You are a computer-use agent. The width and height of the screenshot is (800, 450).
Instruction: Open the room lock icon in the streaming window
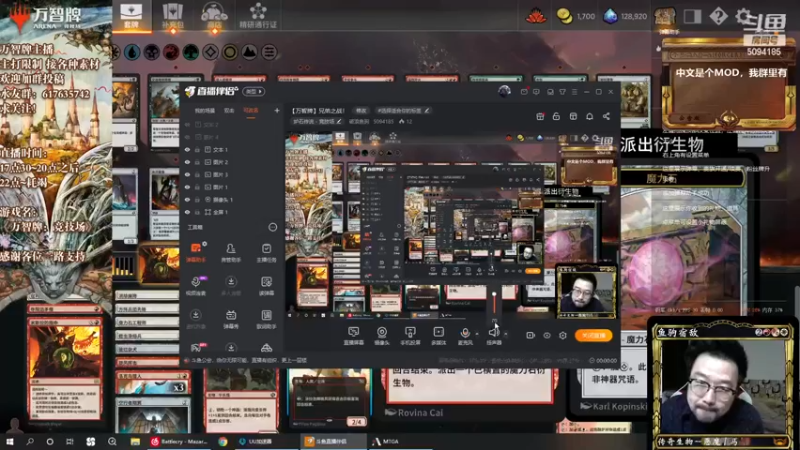(x=556, y=116)
